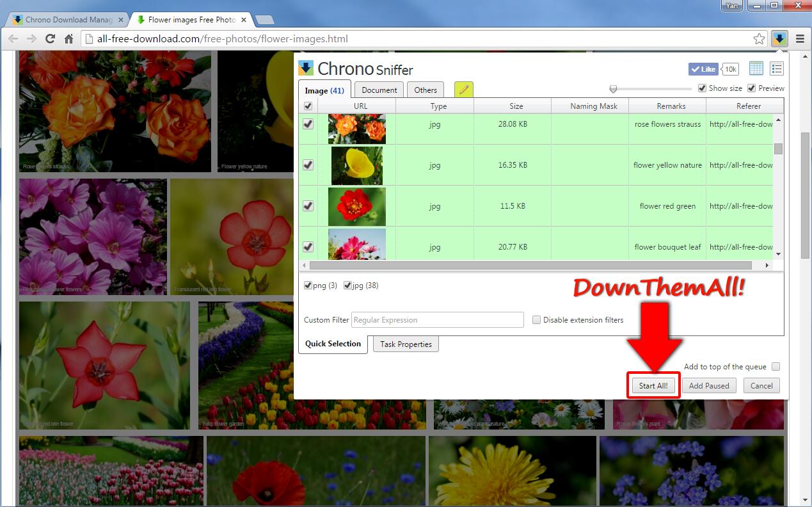The height and width of the screenshot is (507, 812).
Task: Click the yellow pencil highlighter icon
Action: [464, 90]
